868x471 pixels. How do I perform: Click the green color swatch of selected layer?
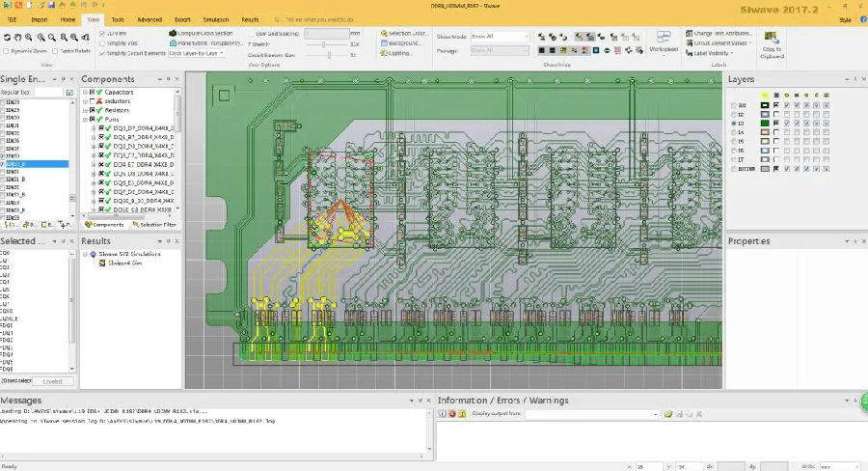(765, 123)
